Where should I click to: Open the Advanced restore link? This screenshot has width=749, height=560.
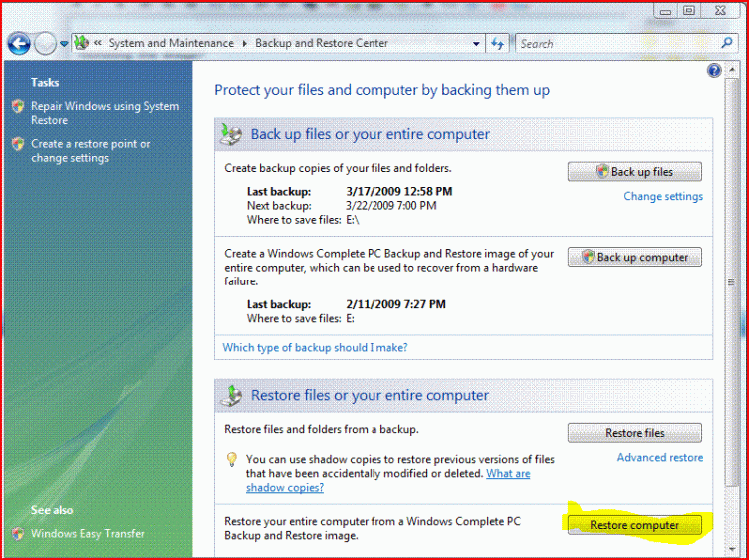point(660,457)
